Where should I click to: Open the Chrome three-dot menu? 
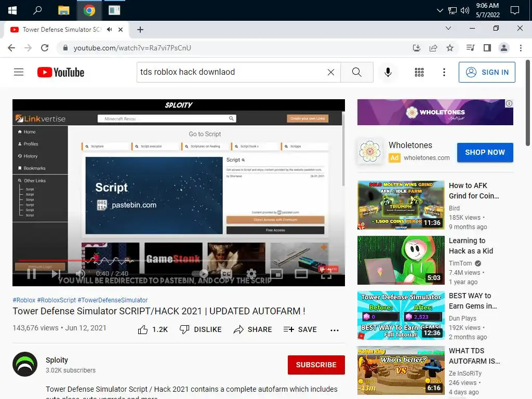point(521,48)
